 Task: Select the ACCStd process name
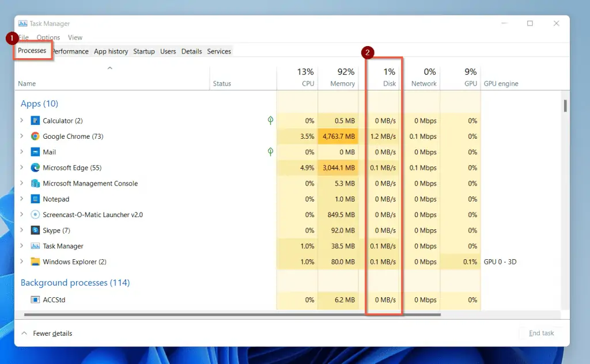pos(54,299)
